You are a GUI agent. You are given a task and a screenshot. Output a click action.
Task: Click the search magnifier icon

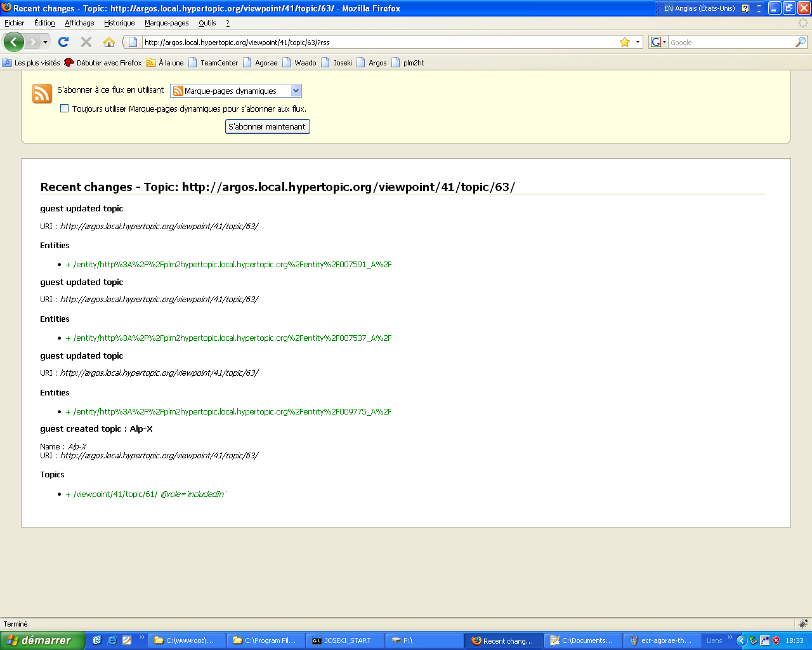801,42
